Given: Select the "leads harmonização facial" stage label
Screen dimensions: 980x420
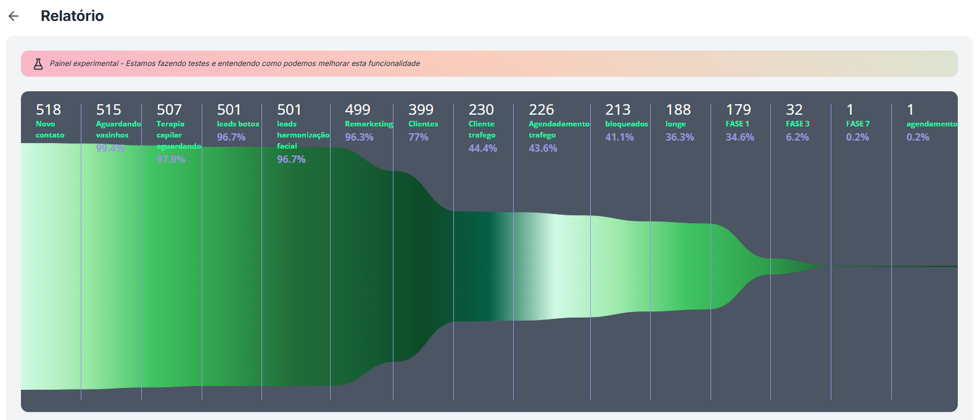Looking at the screenshot, I should coord(303,135).
